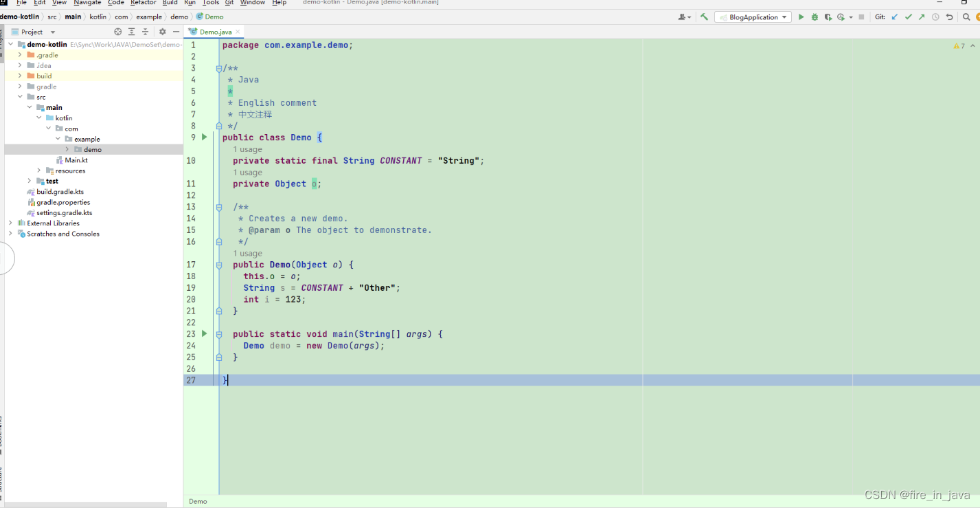Screen dimensions: 980x508
Task: Expand the .gradle folder
Action: (20, 55)
